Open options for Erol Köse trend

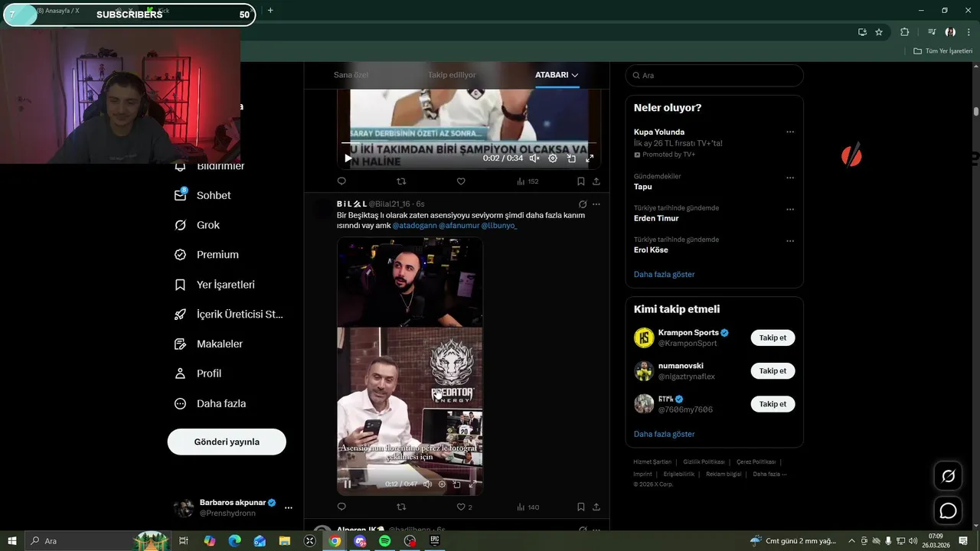pos(790,241)
